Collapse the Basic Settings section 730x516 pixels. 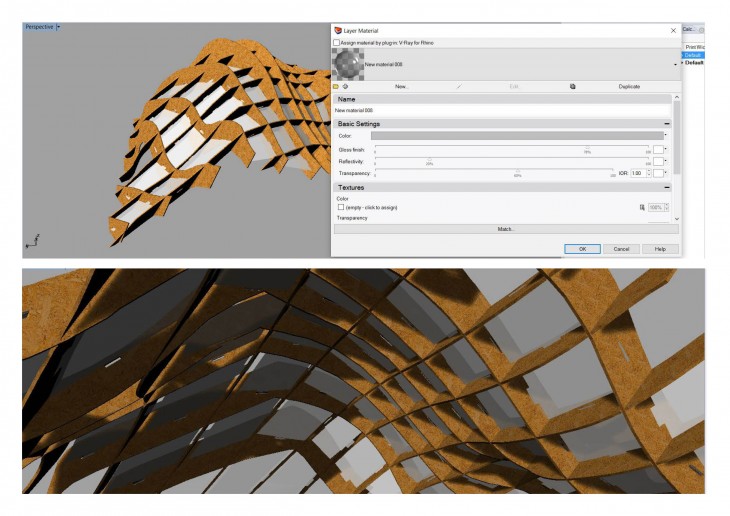pyautogui.click(x=667, y=124)
